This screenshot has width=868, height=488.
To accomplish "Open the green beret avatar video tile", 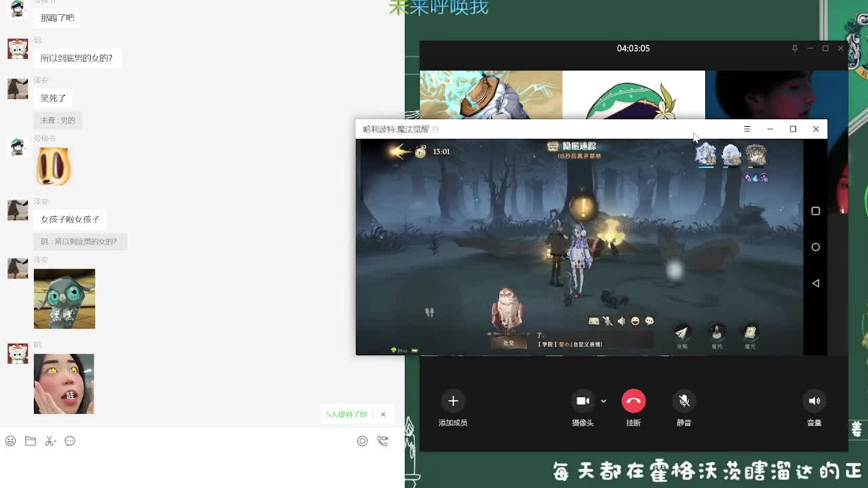I will coord(633,95).
